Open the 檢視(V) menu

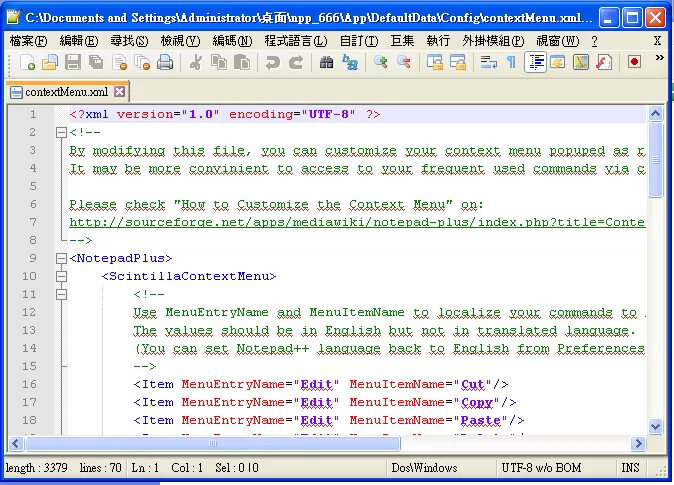point(180,41)
